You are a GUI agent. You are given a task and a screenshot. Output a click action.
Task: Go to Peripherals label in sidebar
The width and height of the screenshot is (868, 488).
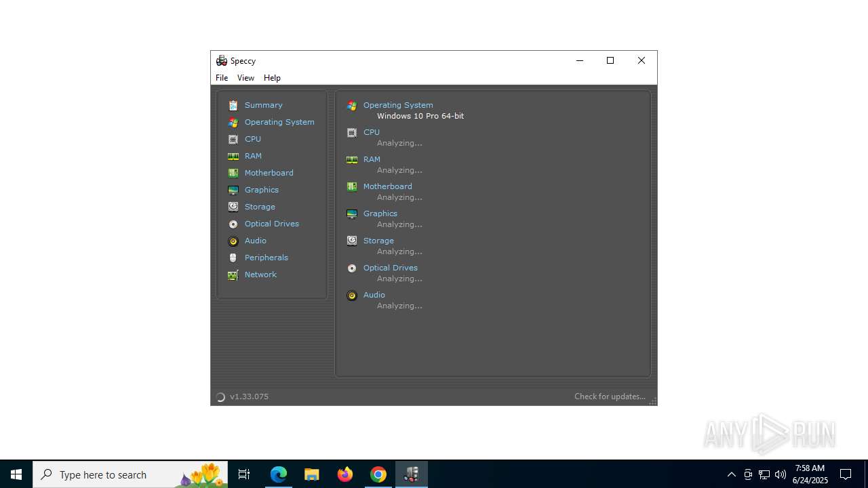(267, 258)
